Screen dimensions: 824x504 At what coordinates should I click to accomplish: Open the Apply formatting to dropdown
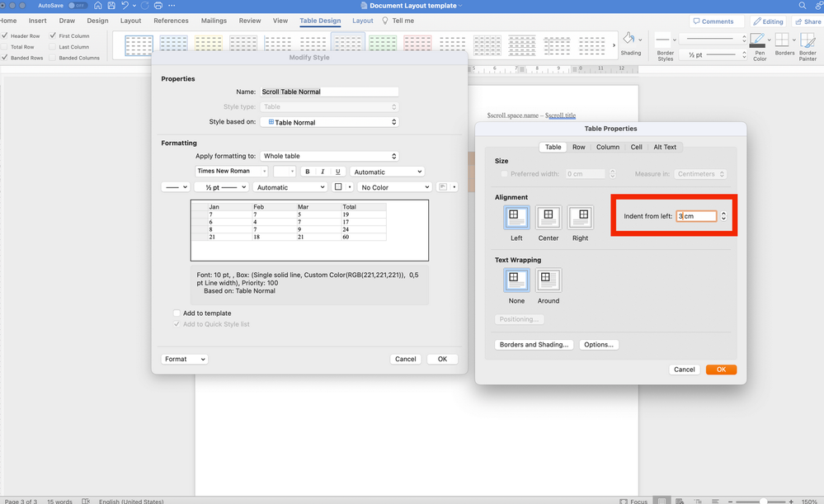[x=329, y=156]
